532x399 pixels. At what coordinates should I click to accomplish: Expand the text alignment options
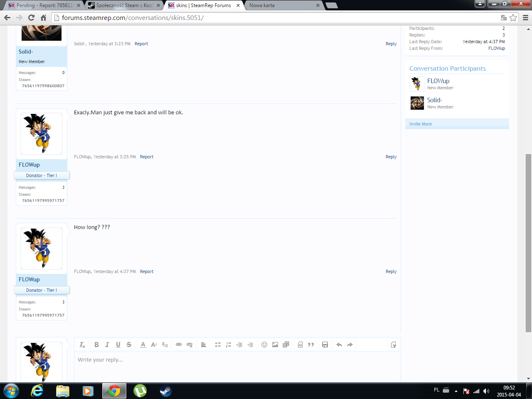point(203,345)
